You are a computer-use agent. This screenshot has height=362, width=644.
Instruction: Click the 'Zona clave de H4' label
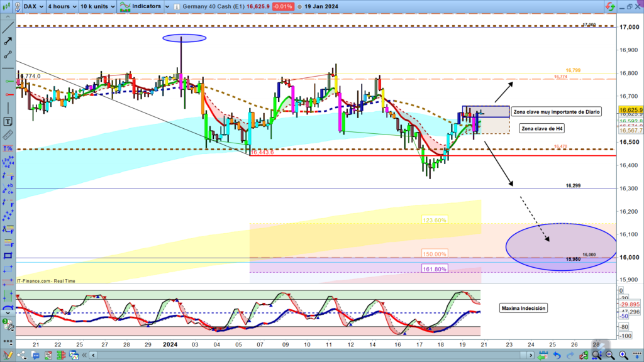541,128
